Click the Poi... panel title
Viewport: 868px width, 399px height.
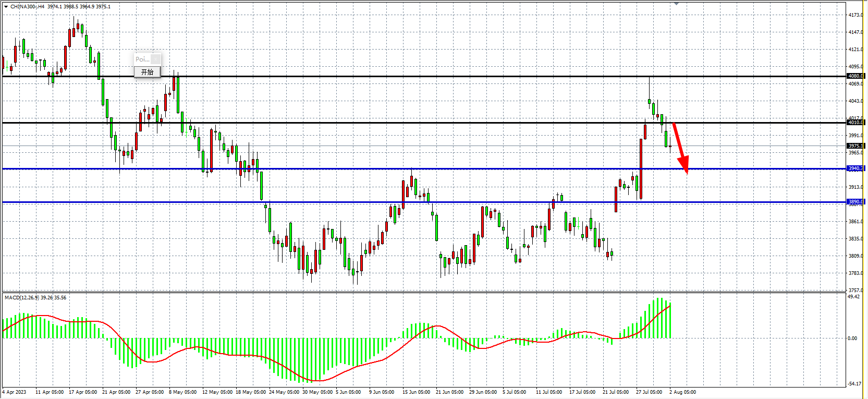point(142,59)
